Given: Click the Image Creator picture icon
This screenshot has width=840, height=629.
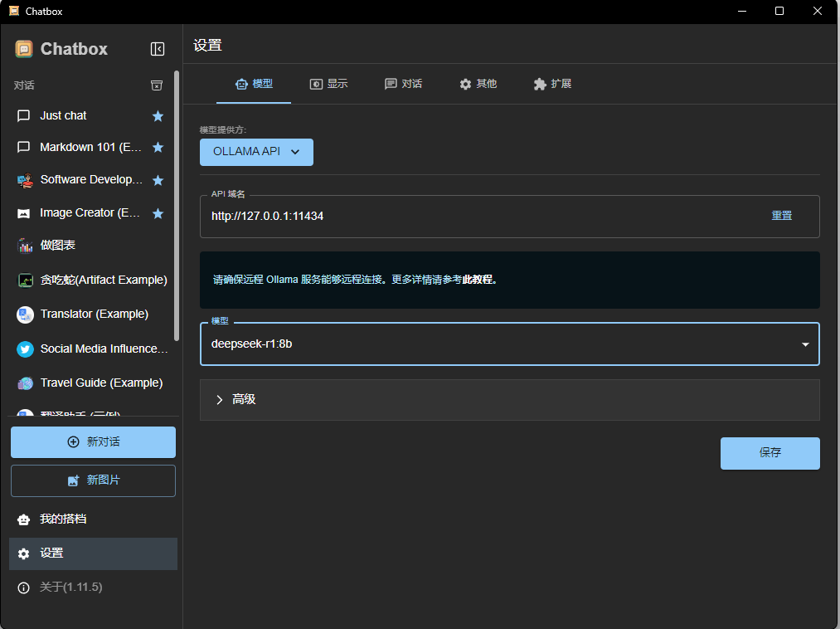Looking at the screenshot, I should click(x=23, y=213).
